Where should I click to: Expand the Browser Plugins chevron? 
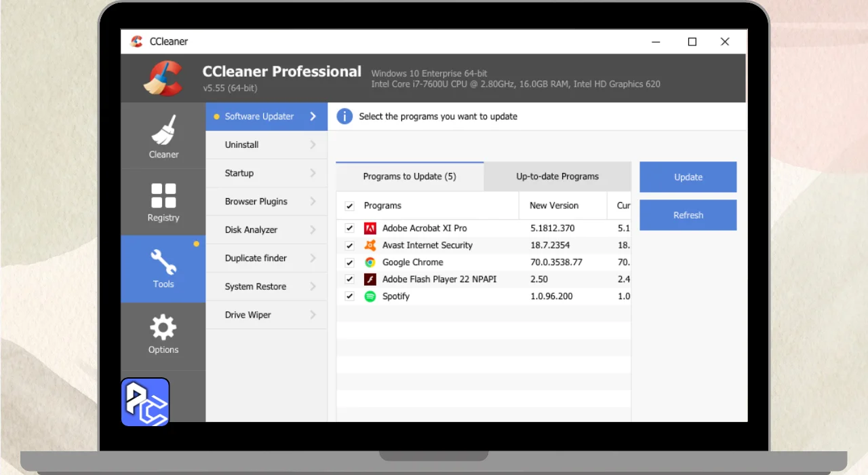tap(313, 202)
